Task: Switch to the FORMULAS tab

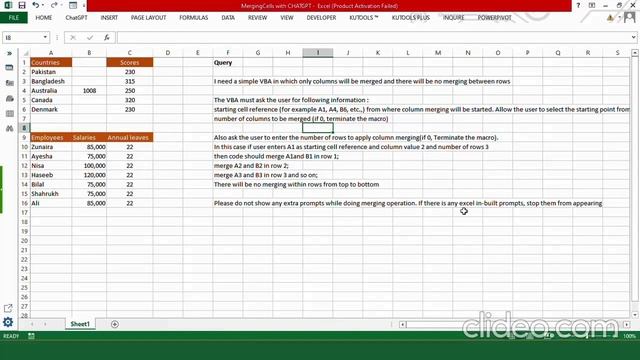Action: [x=193, y=18]
